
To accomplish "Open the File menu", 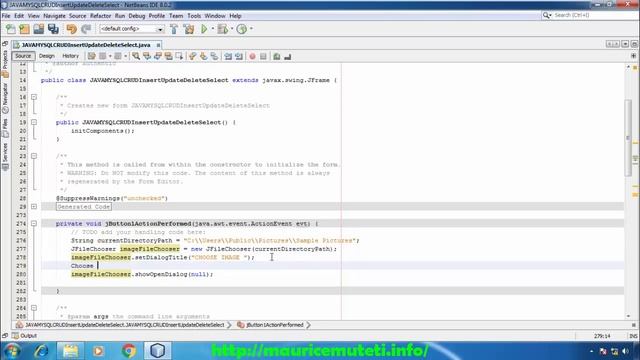I will click(6, 16).
